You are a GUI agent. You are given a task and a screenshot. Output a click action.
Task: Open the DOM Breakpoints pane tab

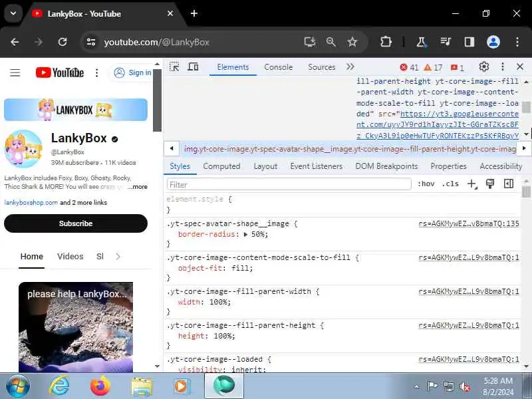[x=386, y=166]
